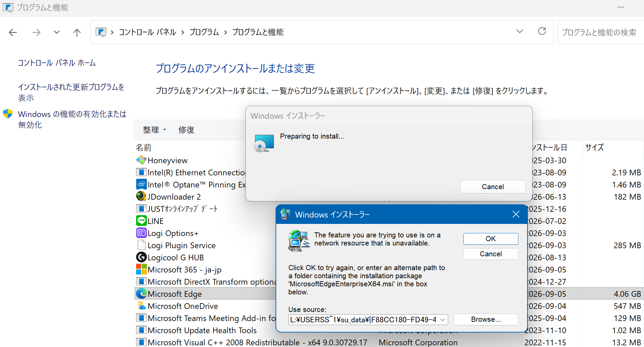Viewport: 644px width, 347px height.
Task: Sort by the サイズ column header
Action: [x=594, y=147]
